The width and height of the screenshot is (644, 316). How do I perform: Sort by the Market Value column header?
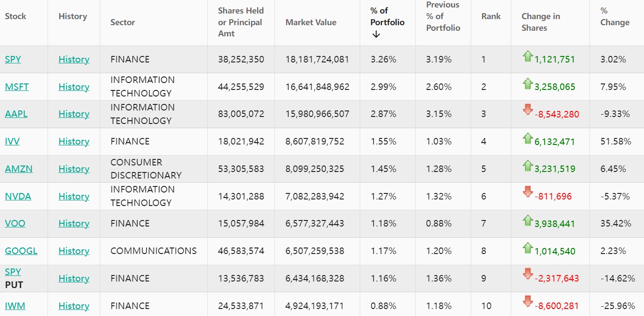(311, 22)
